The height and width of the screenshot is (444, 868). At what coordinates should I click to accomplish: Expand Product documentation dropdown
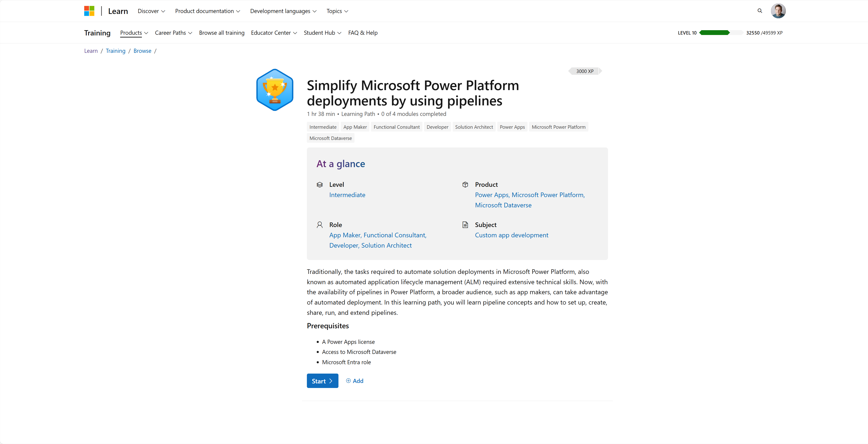(x=208, y=11)
